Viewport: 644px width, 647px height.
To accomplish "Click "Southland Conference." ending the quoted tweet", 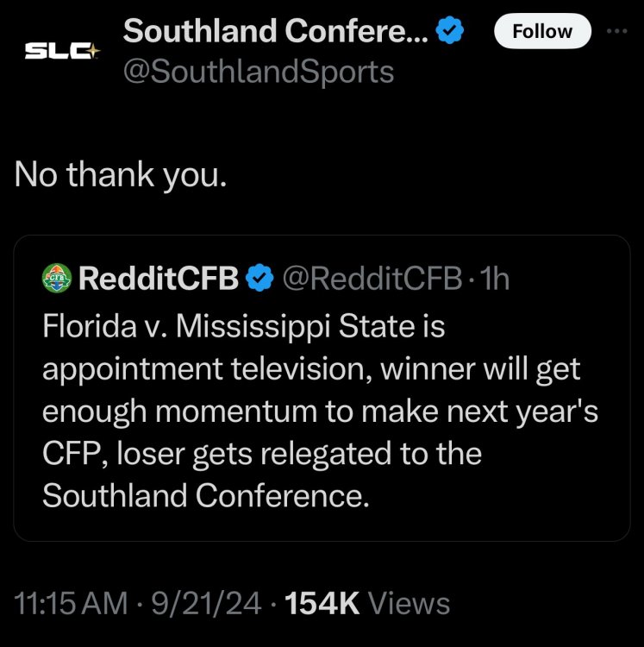I will pos(205,496).
